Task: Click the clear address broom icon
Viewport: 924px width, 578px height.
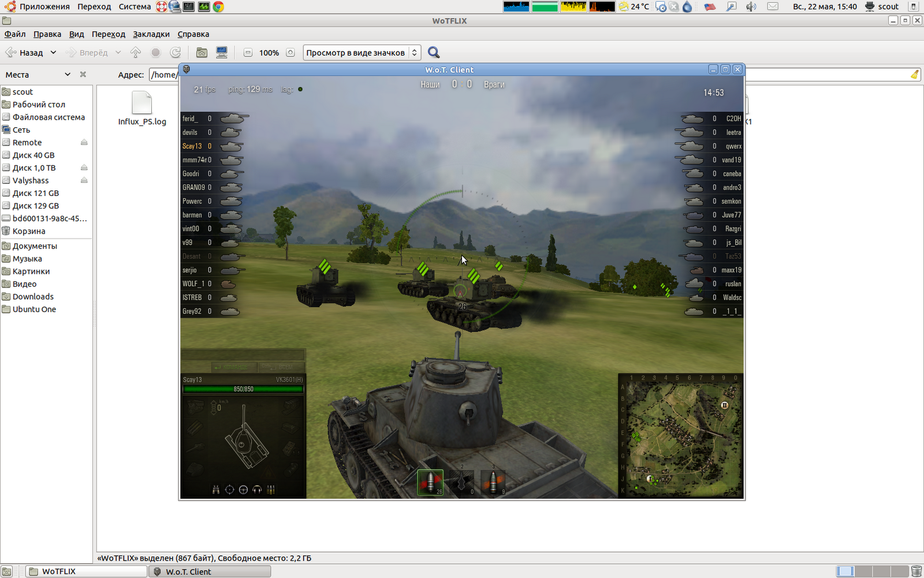Action: pyautogui.click(x=915, y=75)
